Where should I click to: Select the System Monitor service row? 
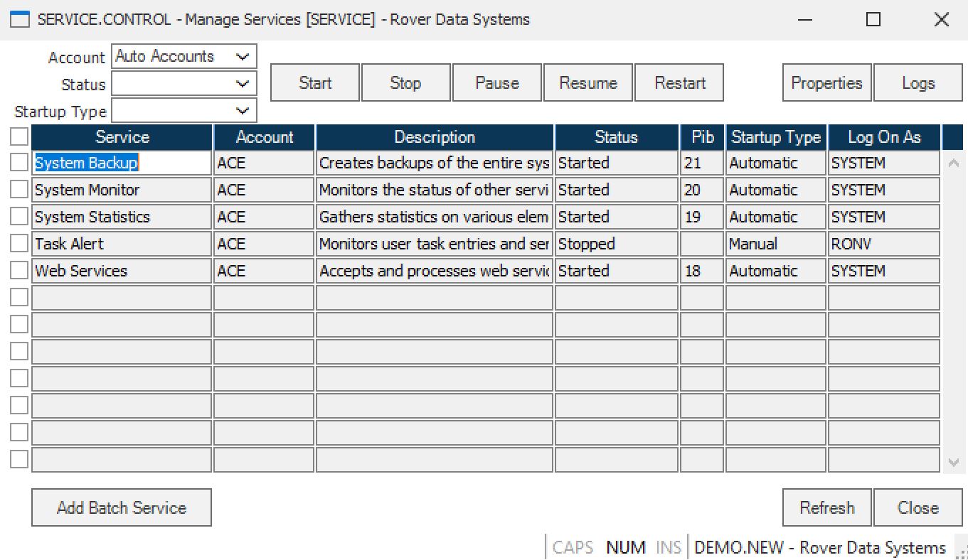[x=121, y=190]
